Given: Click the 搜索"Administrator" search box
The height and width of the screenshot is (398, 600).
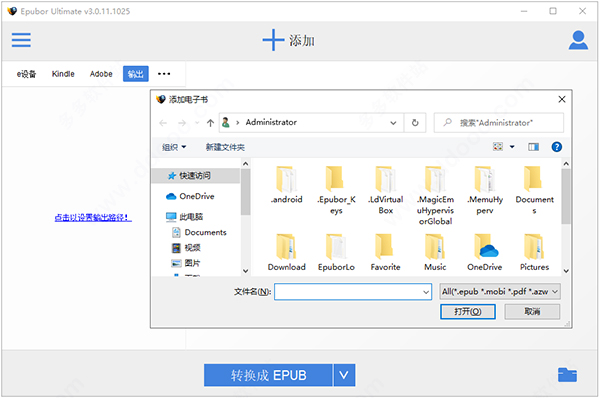Looking at the screenshot, I should [x=498, y=123].
